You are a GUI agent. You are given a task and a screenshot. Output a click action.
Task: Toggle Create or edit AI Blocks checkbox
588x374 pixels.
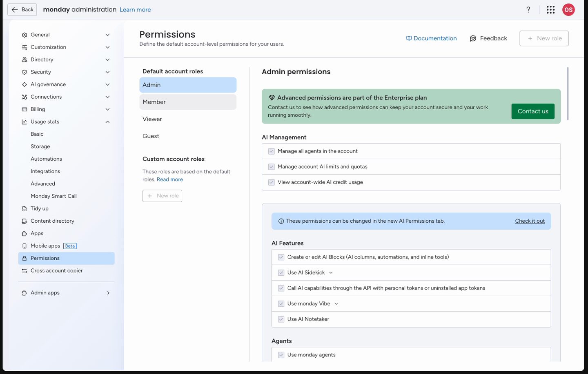[281, 257]
